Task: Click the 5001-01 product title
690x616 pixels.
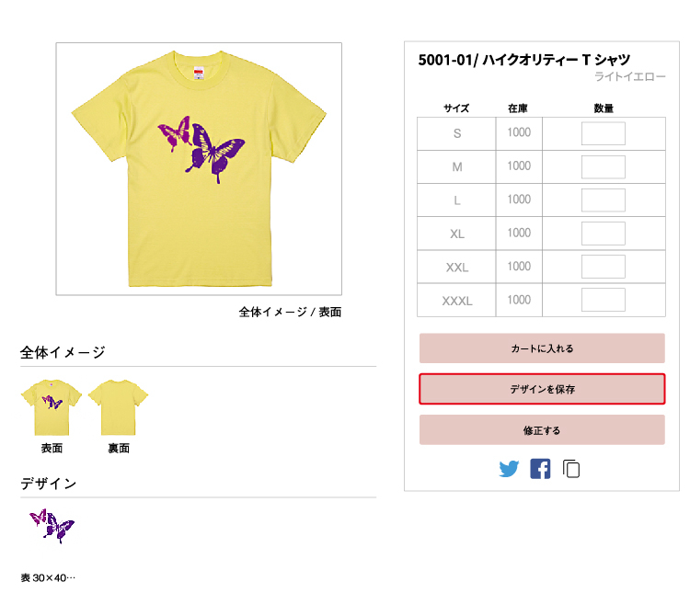Action: 524,60
